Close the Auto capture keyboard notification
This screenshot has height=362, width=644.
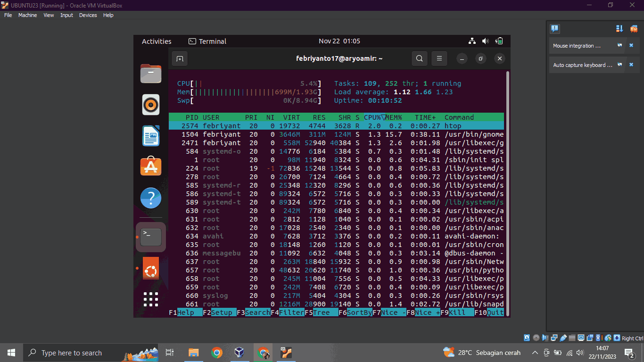click(631, 65)
